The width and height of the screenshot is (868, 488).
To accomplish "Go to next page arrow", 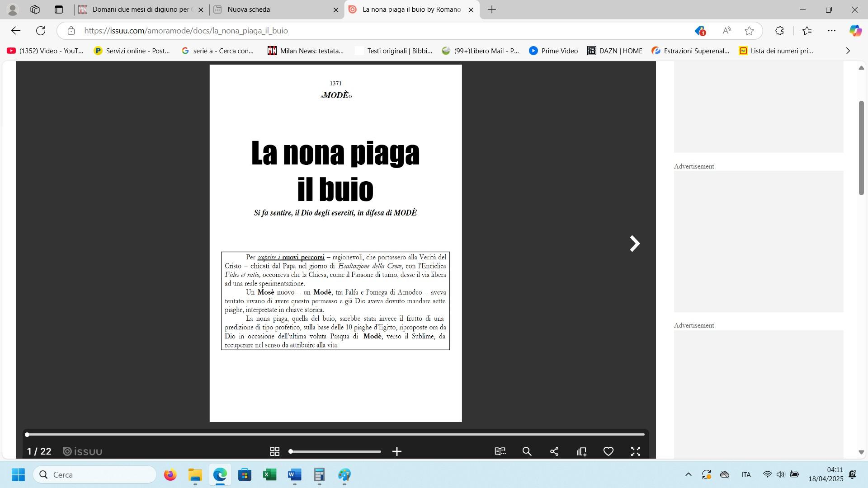I will pos(635,244).
